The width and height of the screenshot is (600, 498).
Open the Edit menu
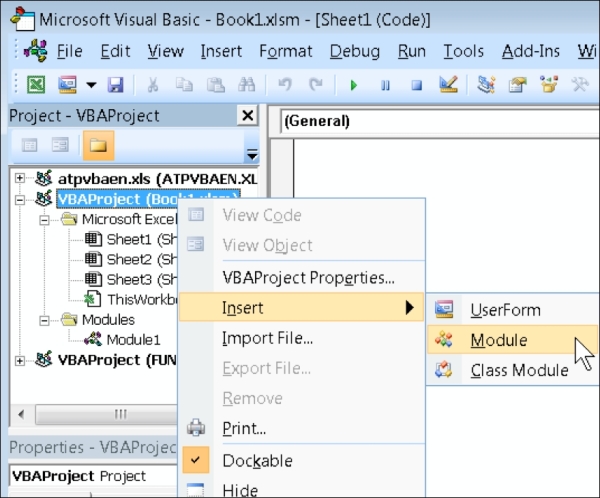coord(115,51)
